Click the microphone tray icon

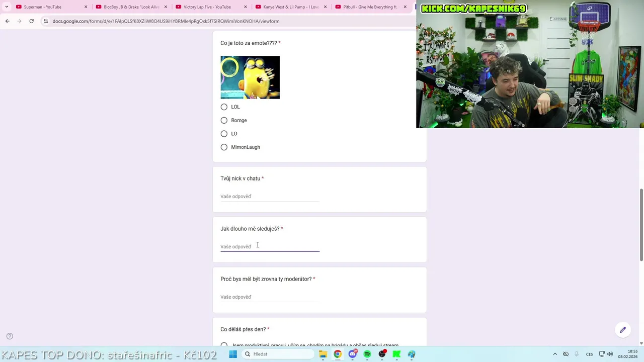[577, 354]
